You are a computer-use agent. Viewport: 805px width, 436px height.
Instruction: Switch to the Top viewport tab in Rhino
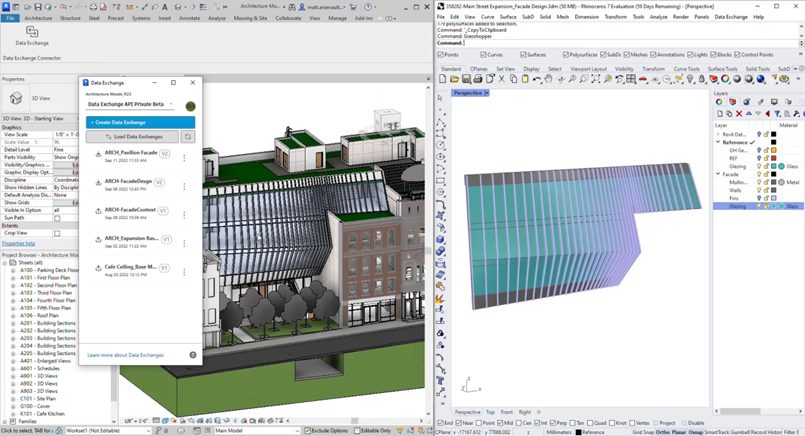[x=490, y=412]
